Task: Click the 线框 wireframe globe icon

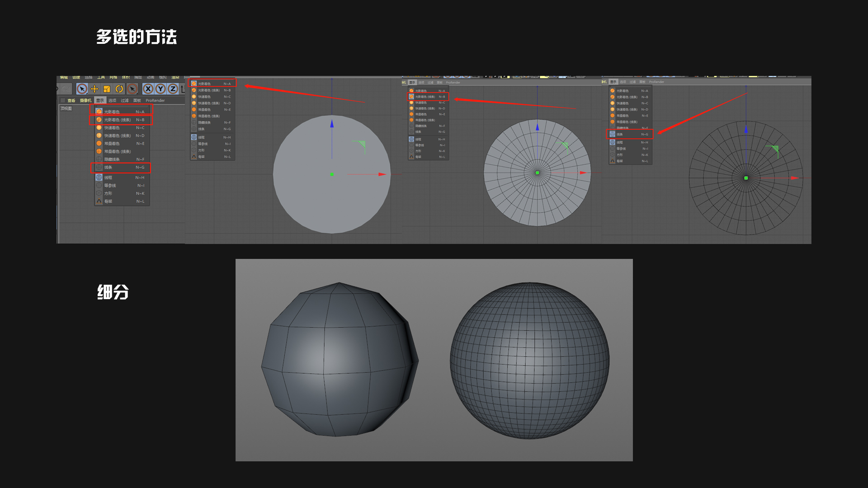Action: 99,178
